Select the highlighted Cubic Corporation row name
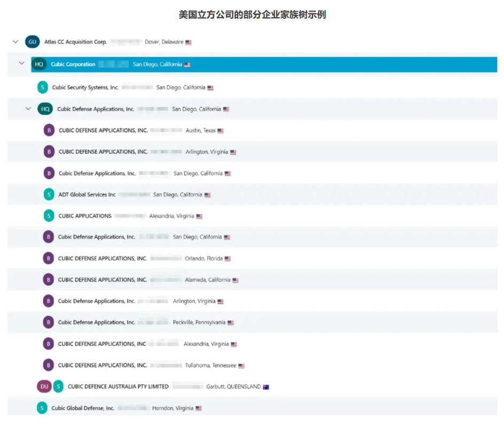This screenshot has height=427, width=504. (x=73, y=64)
